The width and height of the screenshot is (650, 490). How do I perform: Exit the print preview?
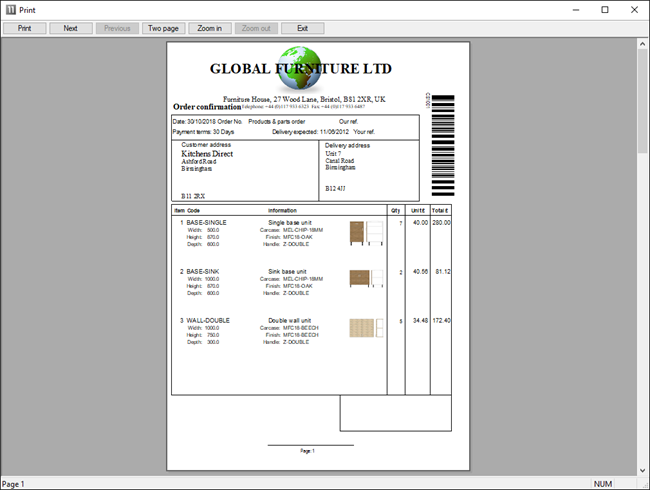click(302, 28)
